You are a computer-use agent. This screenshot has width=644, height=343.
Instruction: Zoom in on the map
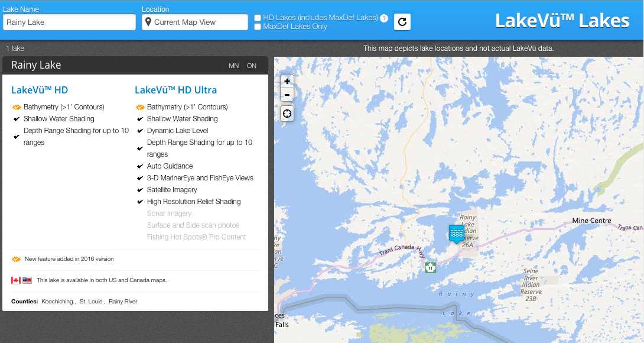tap(287, 81)
